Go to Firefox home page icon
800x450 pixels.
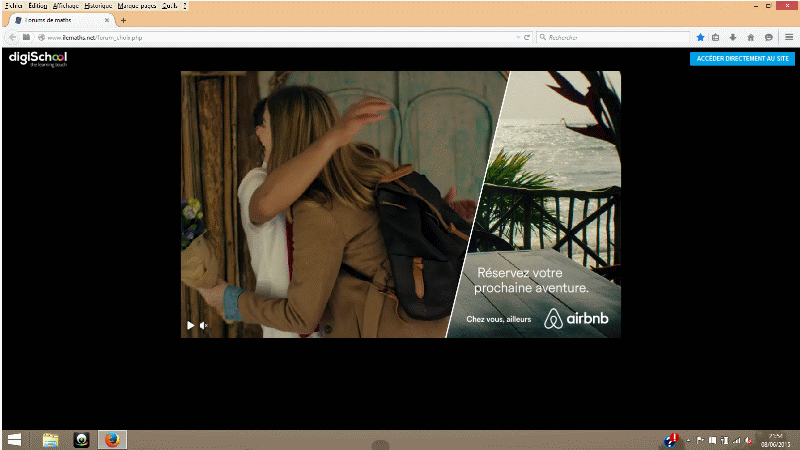pos(750,37)
